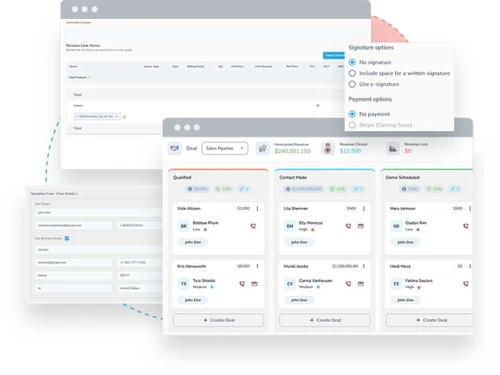The height and width of the screenshot is (375, 500).
Task: Click the Review Line Items heading
Action: [x=83, y=45]
